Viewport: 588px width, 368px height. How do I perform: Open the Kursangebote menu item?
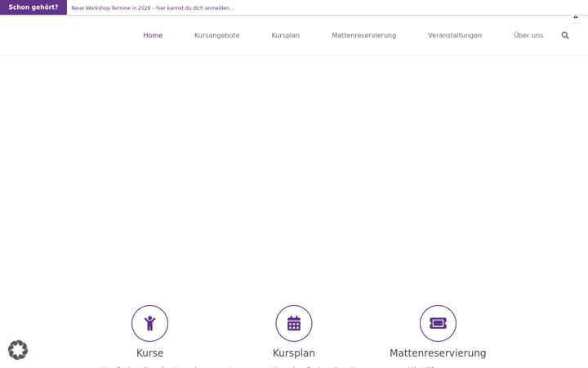(x=216, y=35)
